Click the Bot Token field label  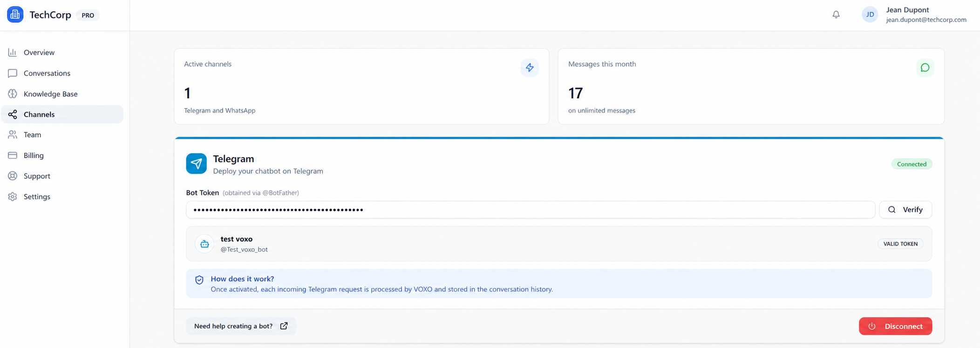(202, 192)
